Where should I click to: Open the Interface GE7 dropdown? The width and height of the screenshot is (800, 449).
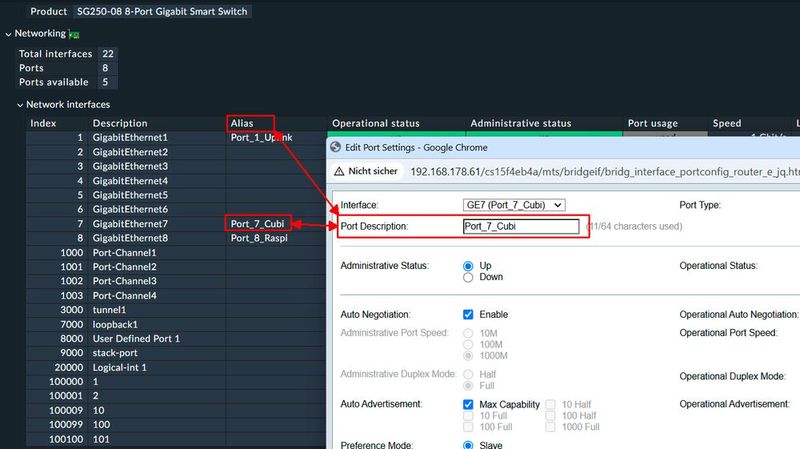[514, 205]
